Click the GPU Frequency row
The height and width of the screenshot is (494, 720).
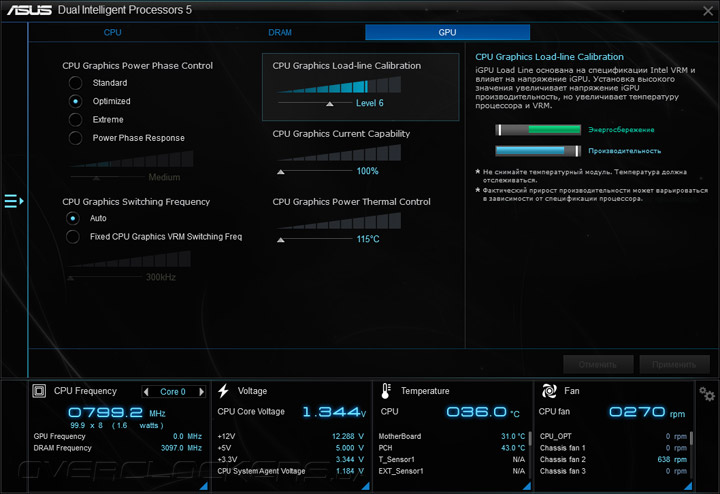pyautogui.click(x=118, y=436)
